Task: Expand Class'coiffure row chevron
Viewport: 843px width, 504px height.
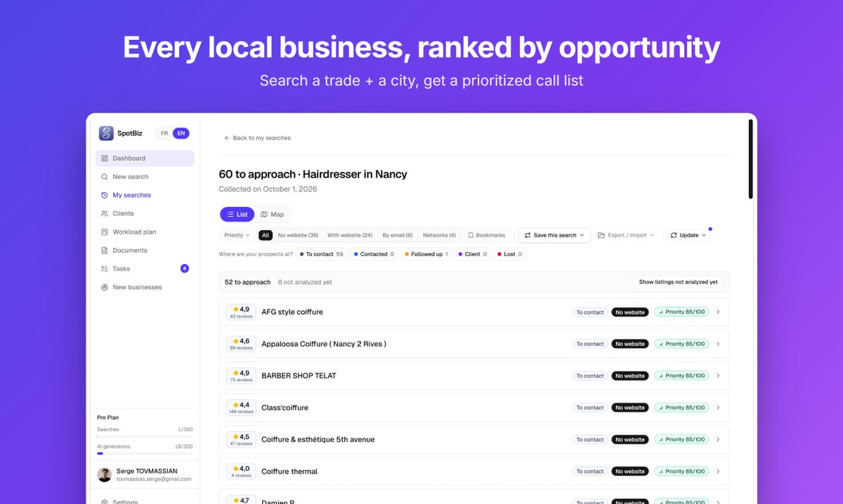Action: click(718, 408)
